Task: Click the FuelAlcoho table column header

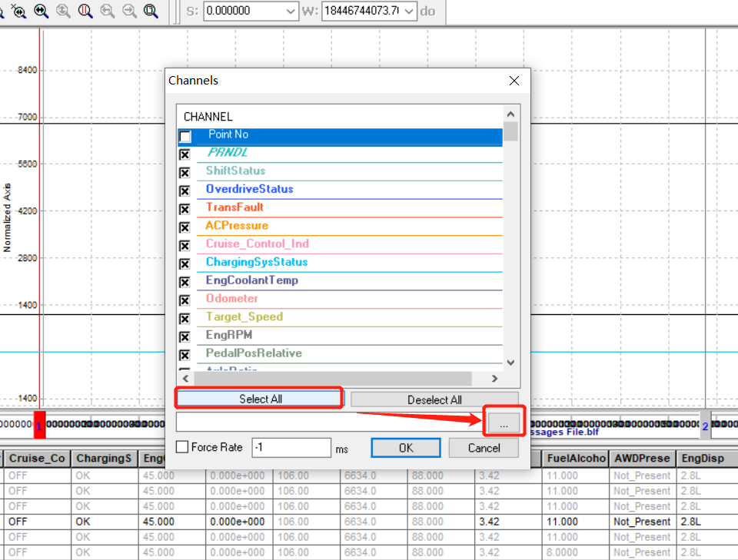Action: pyautogui.click(x=576, y=459)
